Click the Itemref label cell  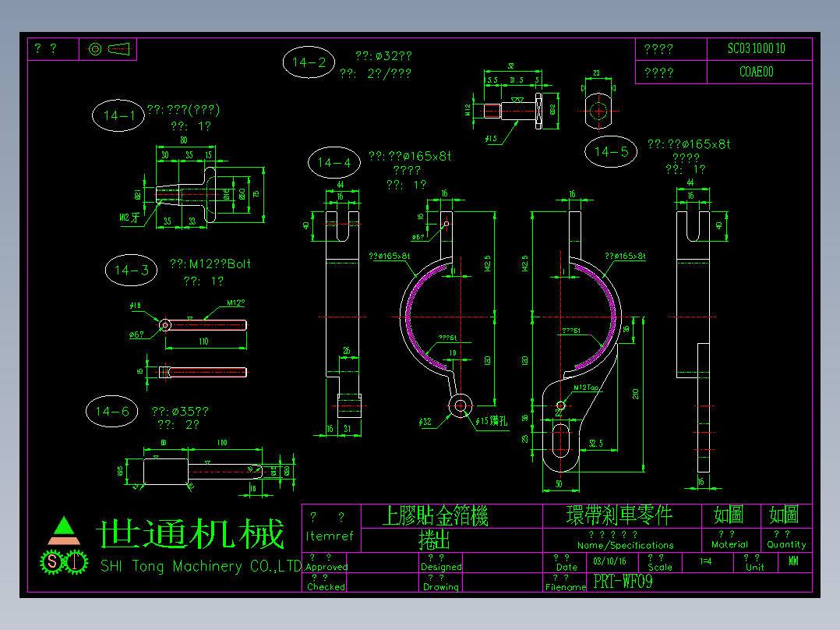tap(330, 536)
